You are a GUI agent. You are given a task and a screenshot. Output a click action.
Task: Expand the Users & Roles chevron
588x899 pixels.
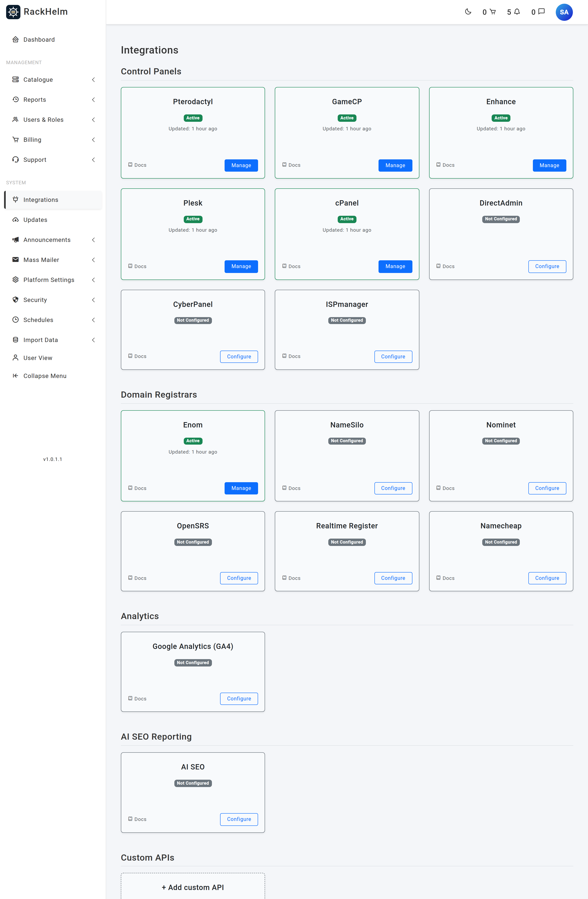[x=93, y=120]
